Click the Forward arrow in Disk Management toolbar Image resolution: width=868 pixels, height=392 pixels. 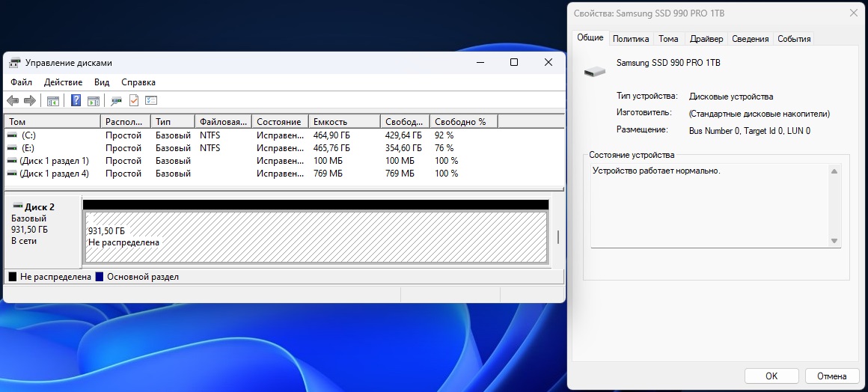click(30, 101)
